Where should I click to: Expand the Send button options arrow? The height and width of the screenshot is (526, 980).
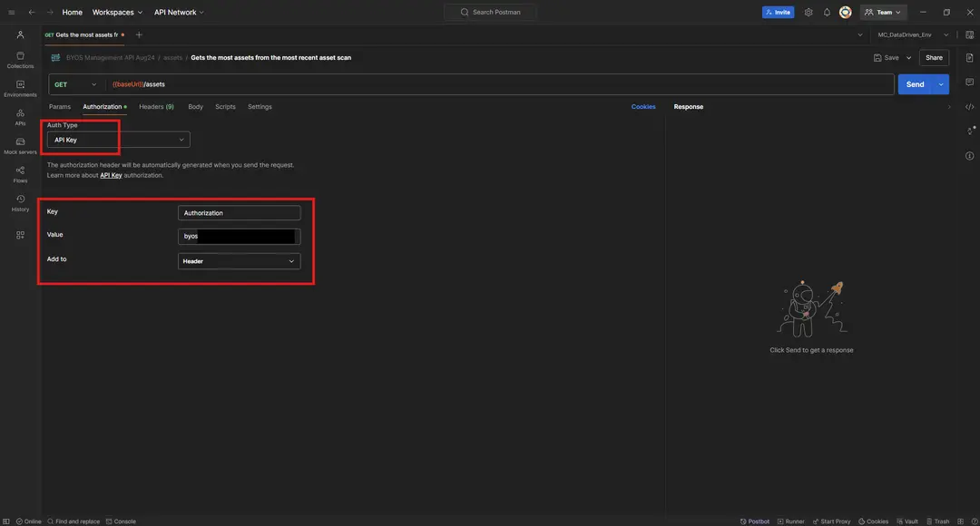coord(941,84)
